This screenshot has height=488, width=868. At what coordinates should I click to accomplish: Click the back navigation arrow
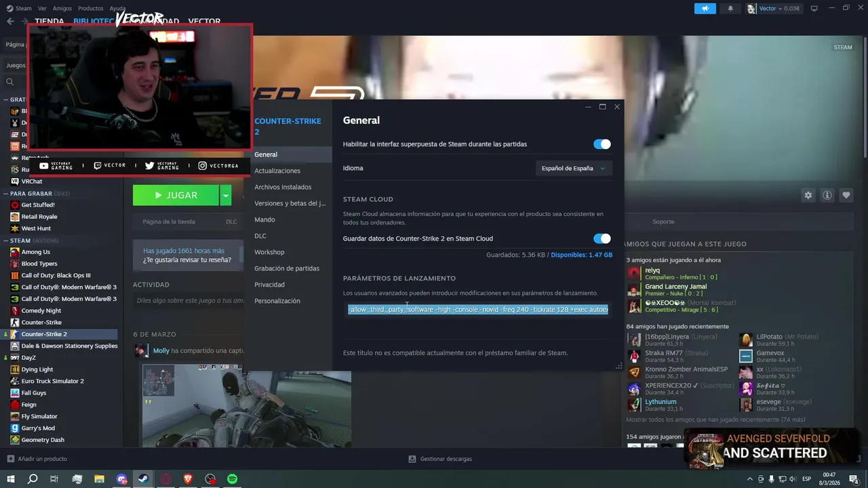(x=10, y=21)
